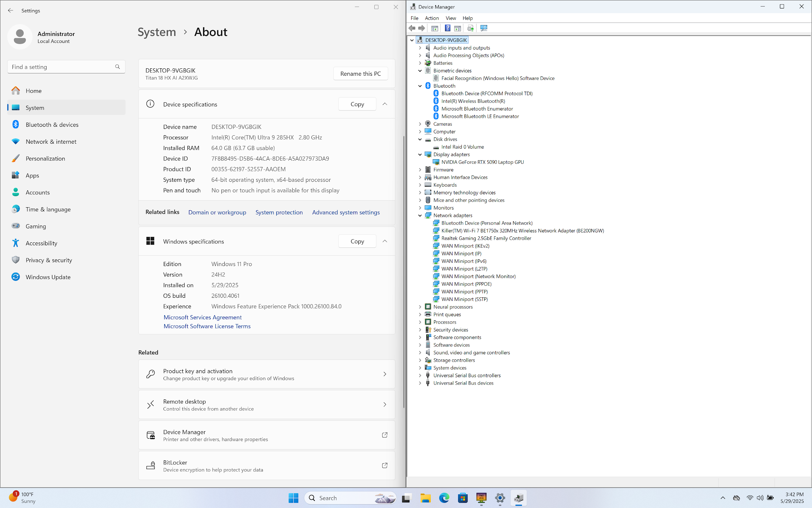Copy the Windows specifications
Image resolution: width=812 pixels, height=508 pixels.
point(357,241)
